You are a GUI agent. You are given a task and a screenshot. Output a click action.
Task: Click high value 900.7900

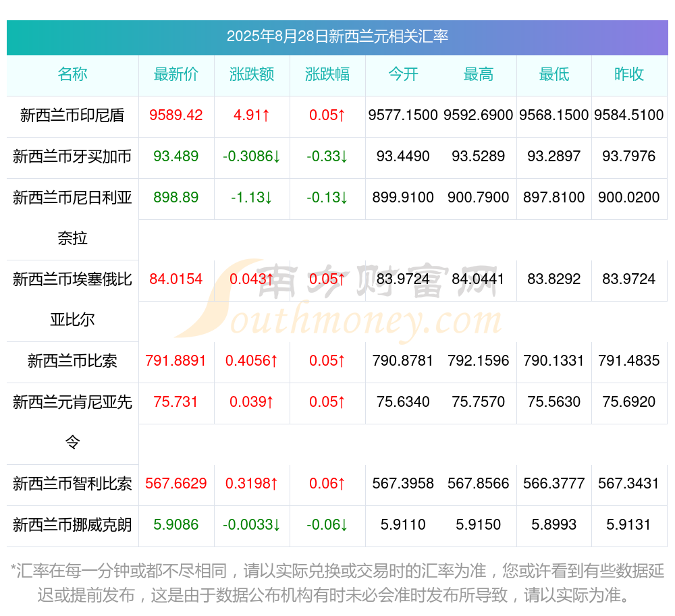pos(479,198)
